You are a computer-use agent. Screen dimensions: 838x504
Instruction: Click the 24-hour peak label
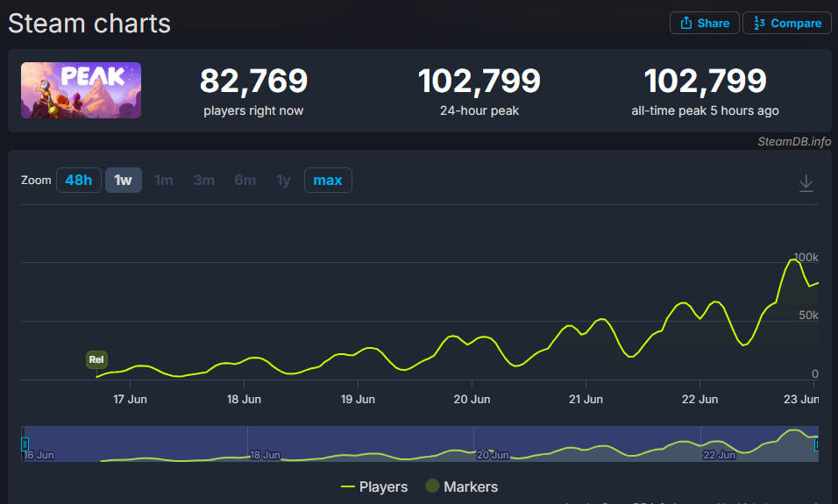pyautogui.click(x=479, y=110)
